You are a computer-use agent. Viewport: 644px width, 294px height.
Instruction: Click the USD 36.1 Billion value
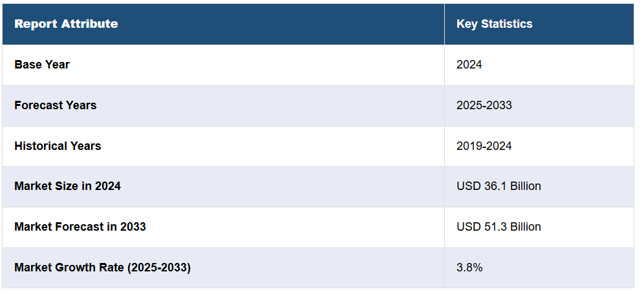[x=499, y=186]
